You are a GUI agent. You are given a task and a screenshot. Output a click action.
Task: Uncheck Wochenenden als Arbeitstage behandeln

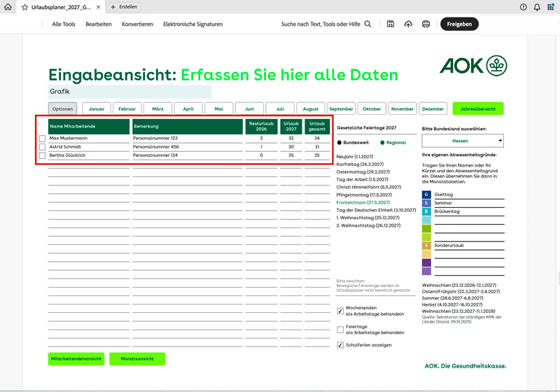click(341, 311)
